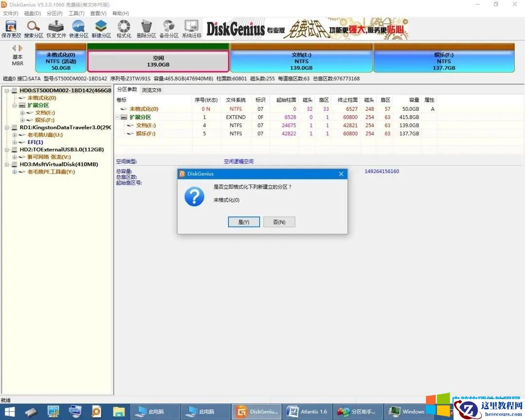Open the magnifier search taskbar icon
This screenshot has width=525, height=420.
[96, 412]
